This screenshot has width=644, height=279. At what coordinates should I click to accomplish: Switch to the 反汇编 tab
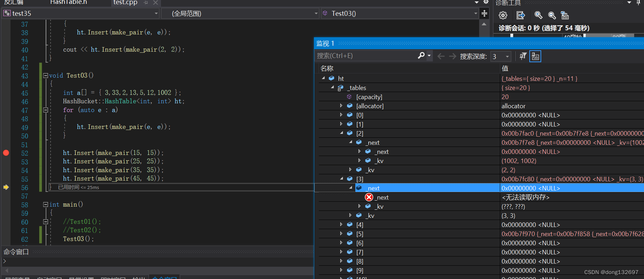click(14, 2)
